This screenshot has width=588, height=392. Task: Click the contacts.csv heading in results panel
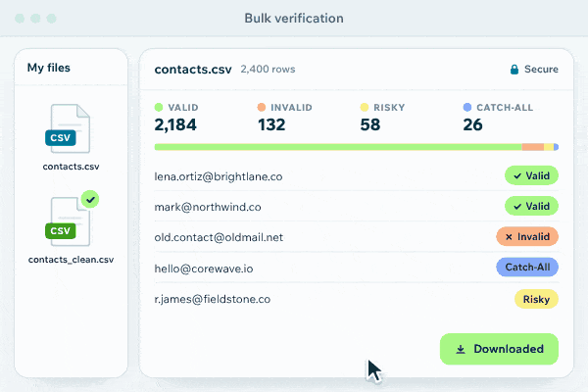193,70
